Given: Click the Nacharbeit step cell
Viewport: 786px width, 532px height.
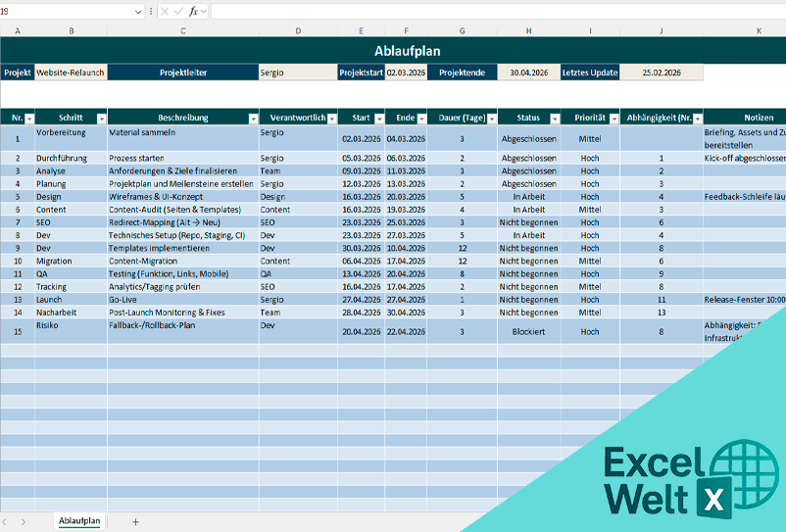Looking at the screenshot, I should coord(71,313).
